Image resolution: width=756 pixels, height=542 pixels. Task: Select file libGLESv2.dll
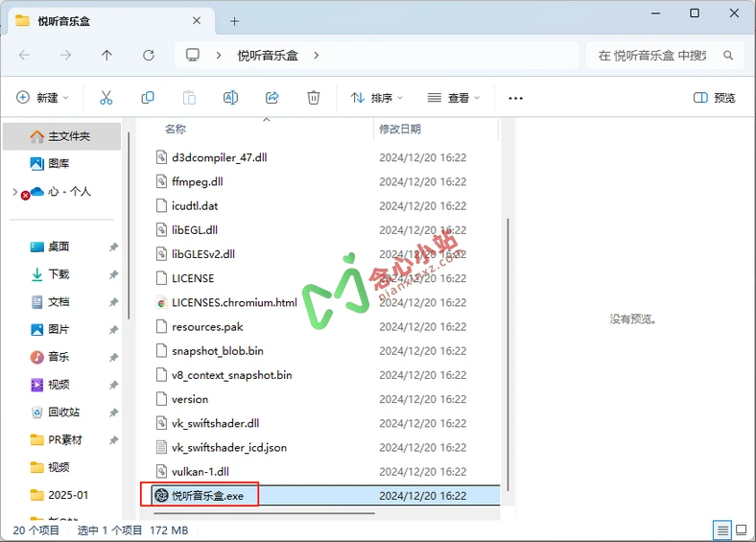pyautogui.click(x=203, y=254)
